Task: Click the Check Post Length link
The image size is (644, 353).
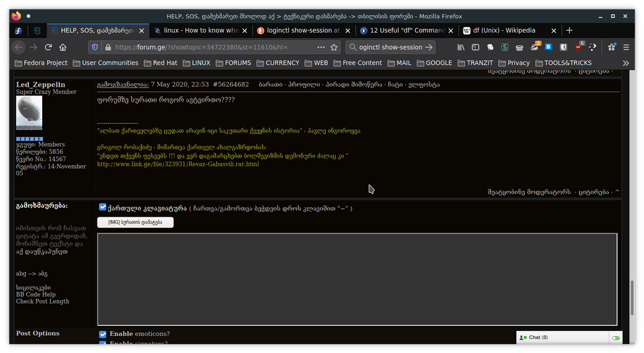Action: [x=43, y=301]
